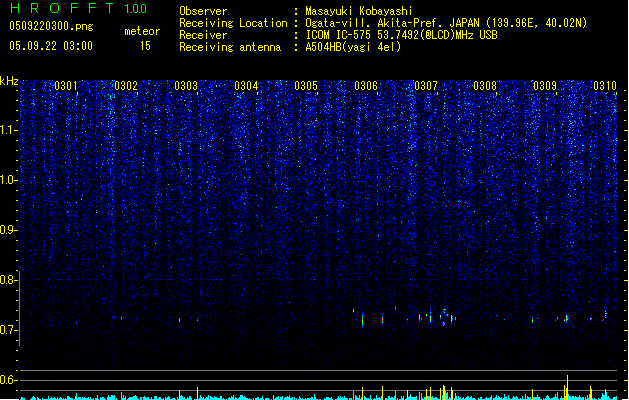Click the 'meteor' label

point(142,31)
